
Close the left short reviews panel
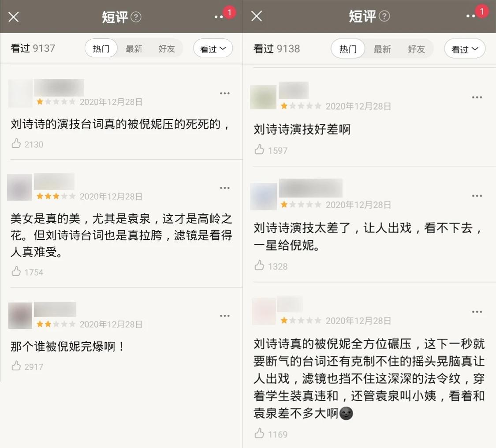[x=14, y=17]
